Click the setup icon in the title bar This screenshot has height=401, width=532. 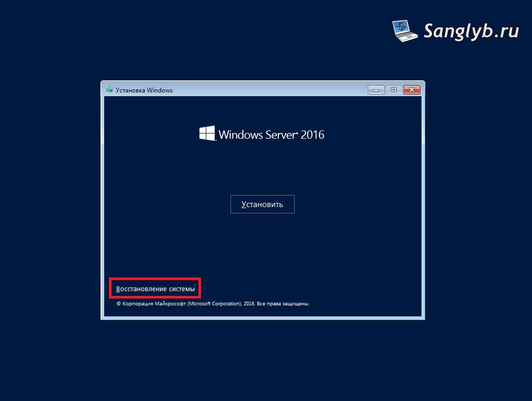point(109,89)
